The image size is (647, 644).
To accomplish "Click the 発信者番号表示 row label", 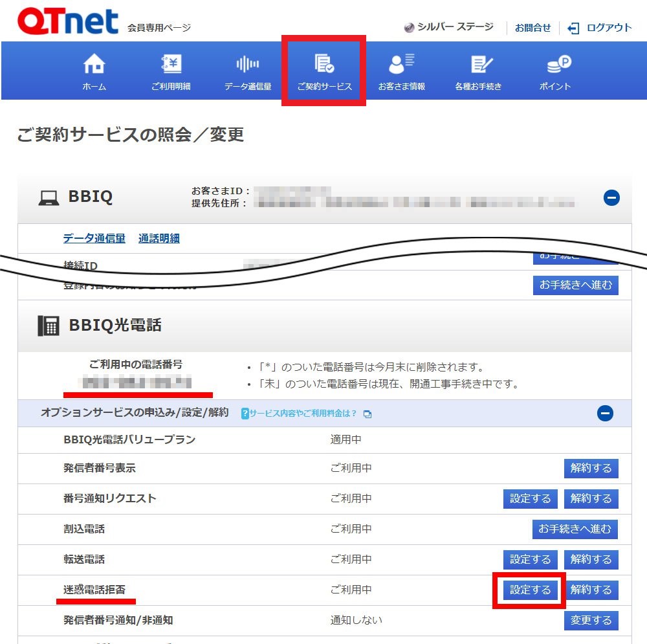I will [100, 468].
